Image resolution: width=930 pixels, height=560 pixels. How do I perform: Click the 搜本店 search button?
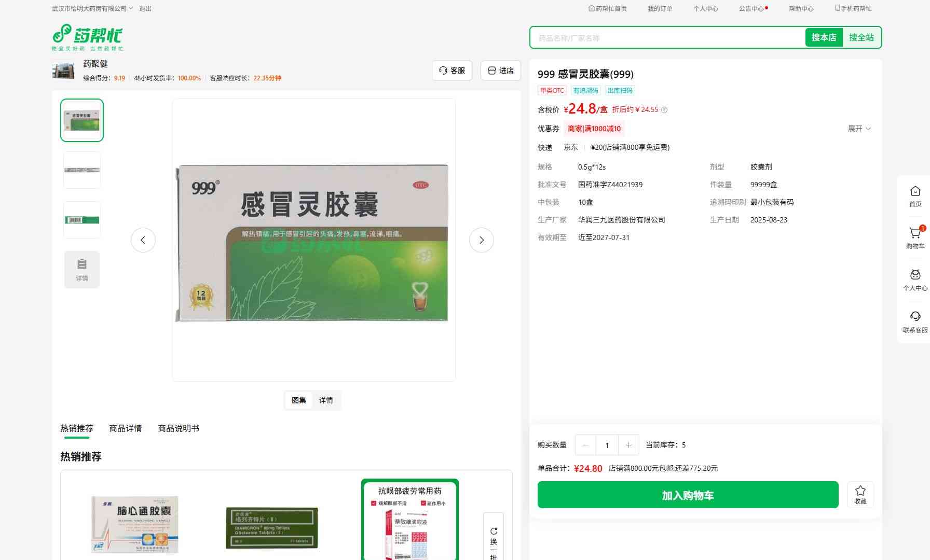pyautogui.click(x=824, y=37)
